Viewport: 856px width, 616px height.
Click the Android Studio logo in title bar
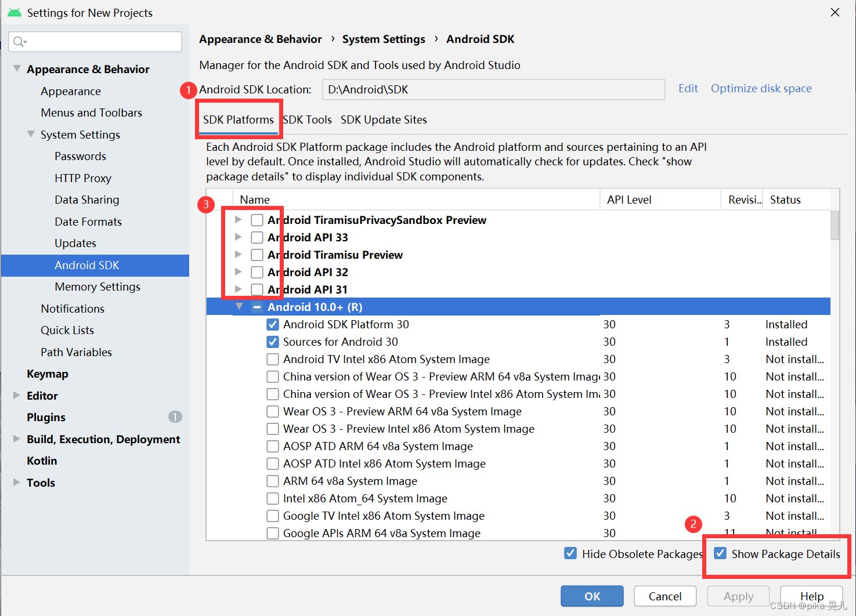[14, 13]
